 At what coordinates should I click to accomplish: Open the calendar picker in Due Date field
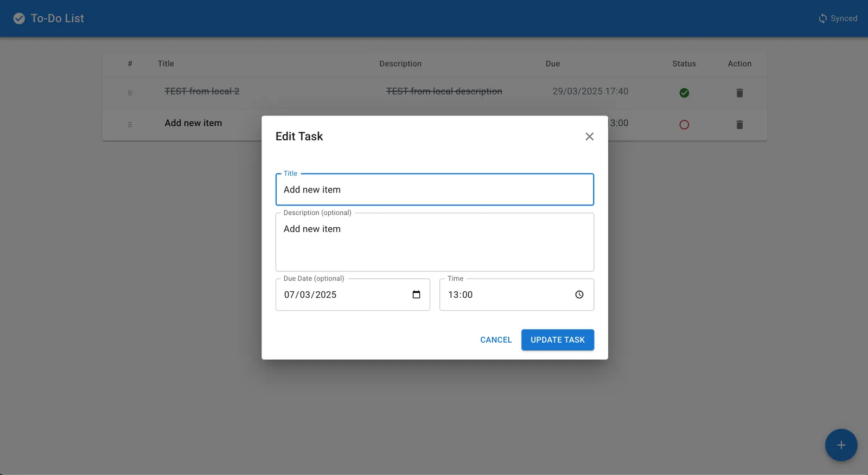pos(416,294)
